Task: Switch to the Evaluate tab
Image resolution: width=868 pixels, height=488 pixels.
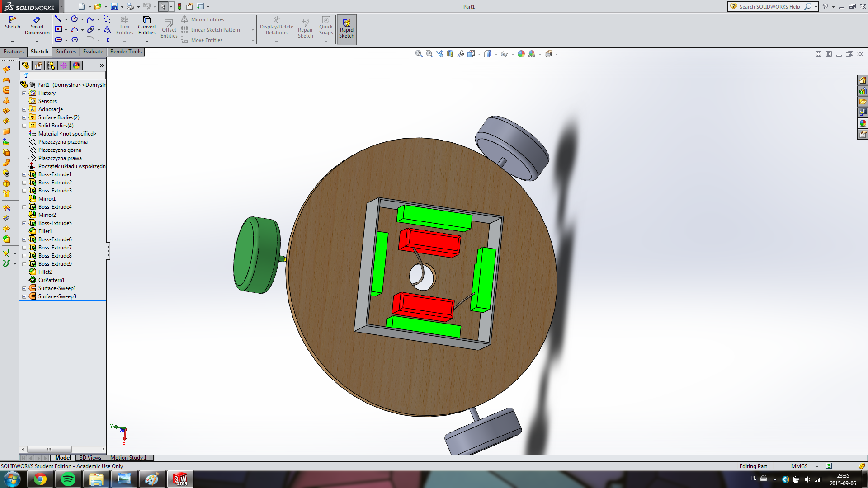Action: (x=93, y=52)
